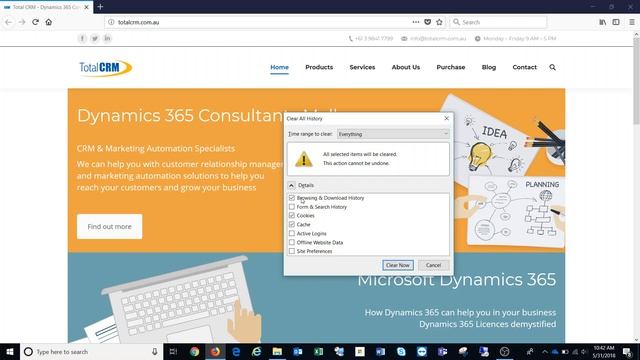Viewport: 640px width, 360px height.
Task: Open How Dynamics 365 can help link
Action: click(x=460, y=313)
